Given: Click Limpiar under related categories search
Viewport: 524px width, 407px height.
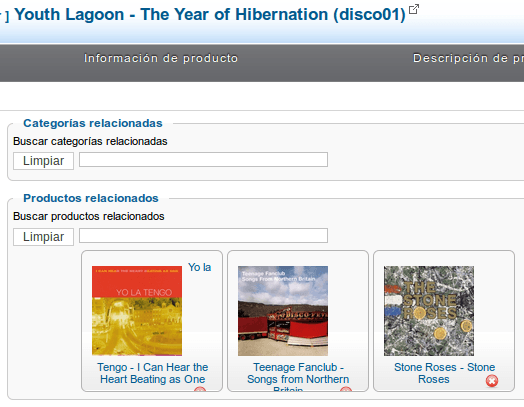Looking at the screenshot, I should 43,161.
